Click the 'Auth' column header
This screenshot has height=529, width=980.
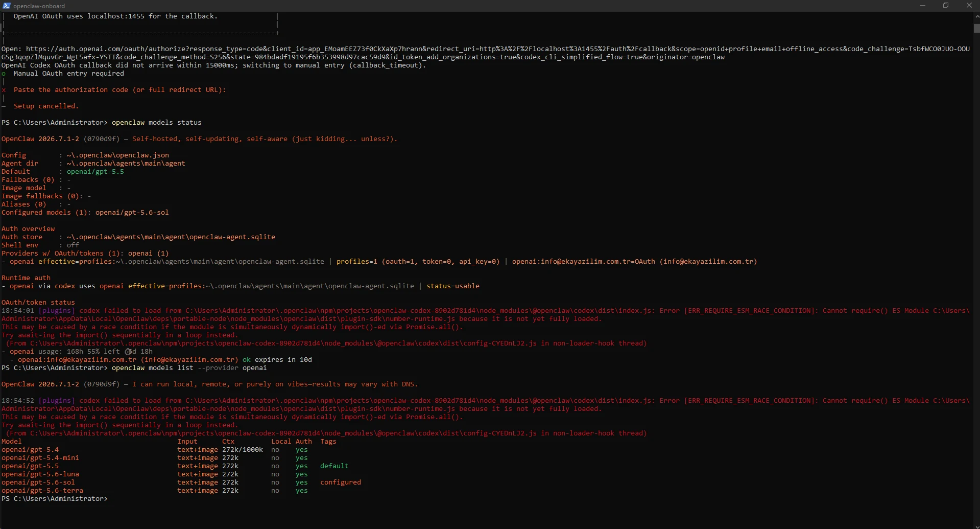(x=304, y=442)
